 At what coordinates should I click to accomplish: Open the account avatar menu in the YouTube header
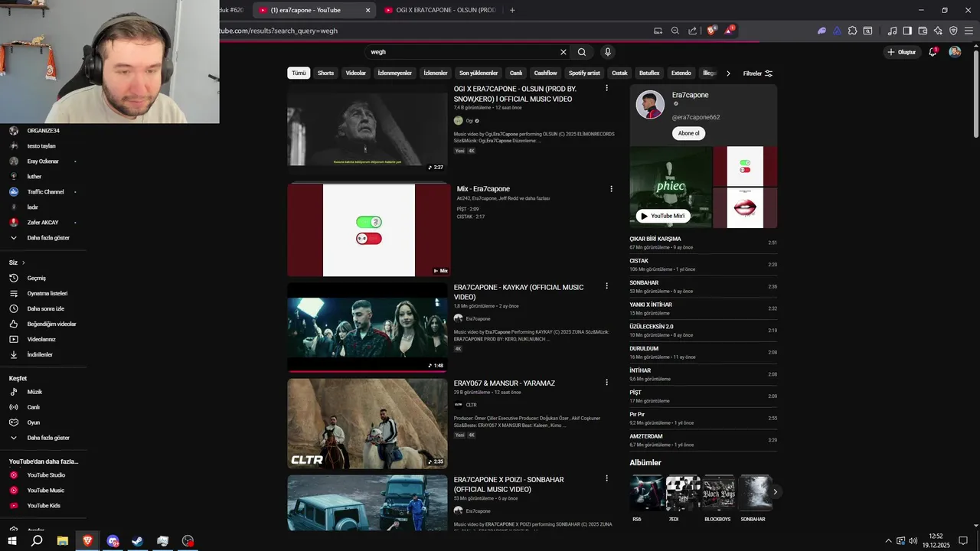[955, 52]
